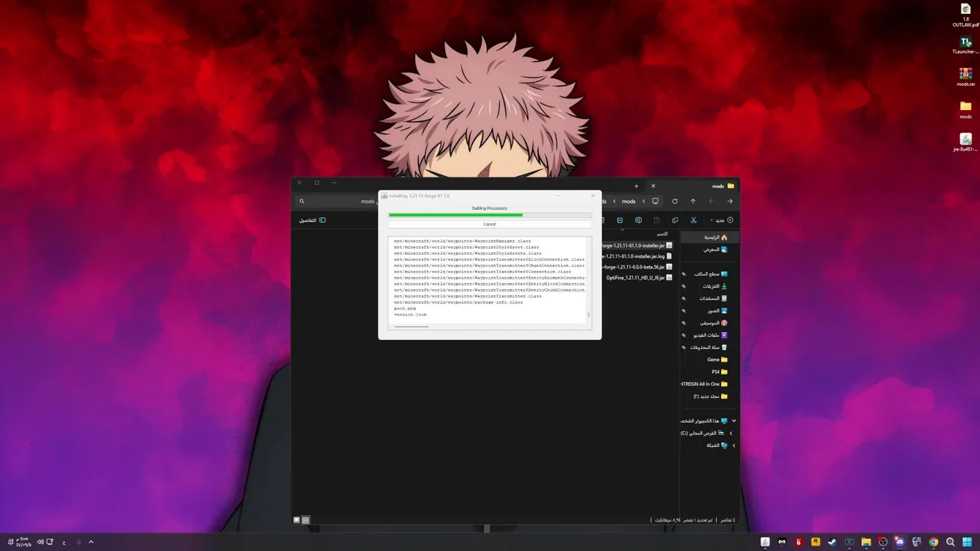The width and height of the screenshot is (980, 551).
Task: Click the Rename icon in Explorer toolbar
Action: click(639, 220)
